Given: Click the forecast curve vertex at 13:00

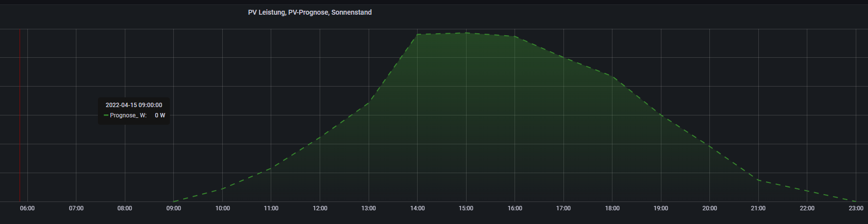Looking at the screenshot, I should pos(369,102).
